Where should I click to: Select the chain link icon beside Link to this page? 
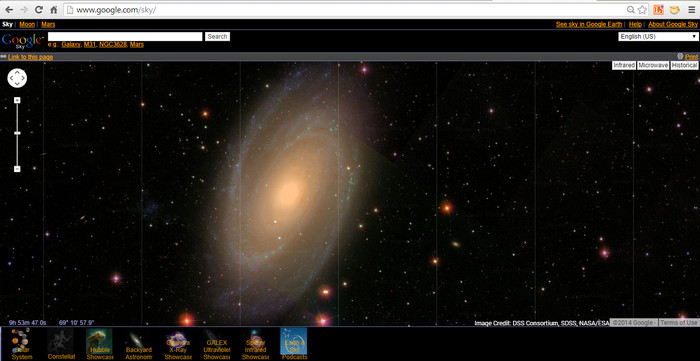coord(4,57)
